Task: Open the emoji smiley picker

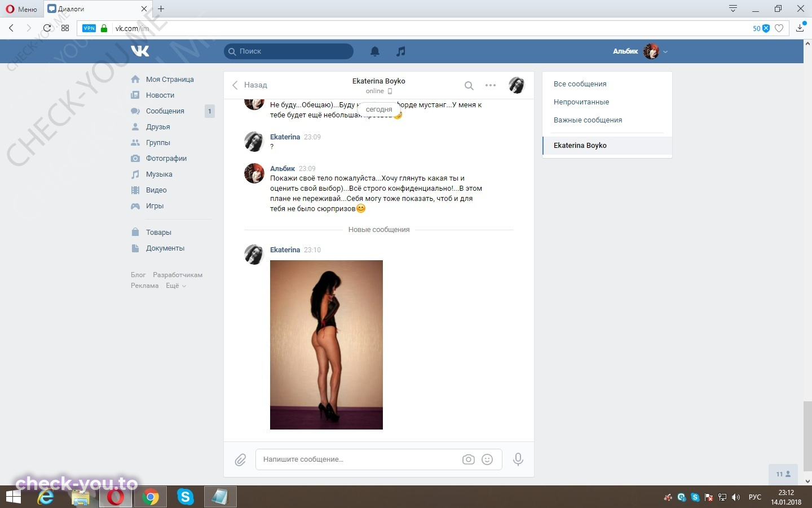Action: click(487, 459)
